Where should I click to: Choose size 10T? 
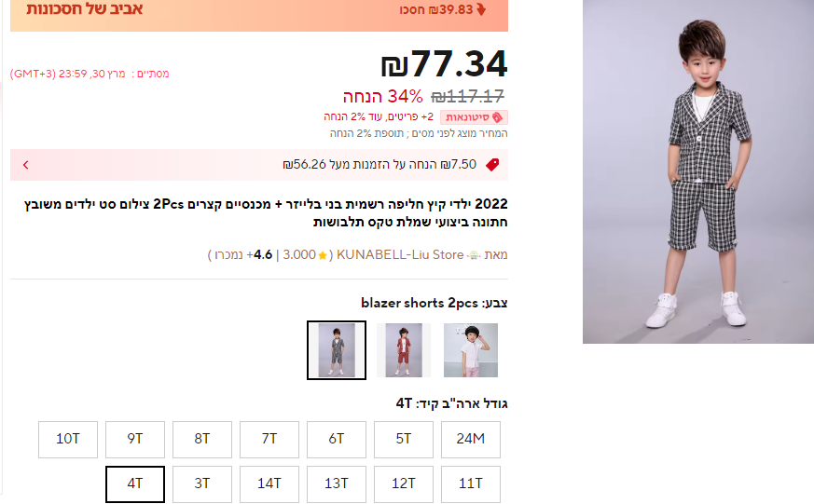point(68,439)
